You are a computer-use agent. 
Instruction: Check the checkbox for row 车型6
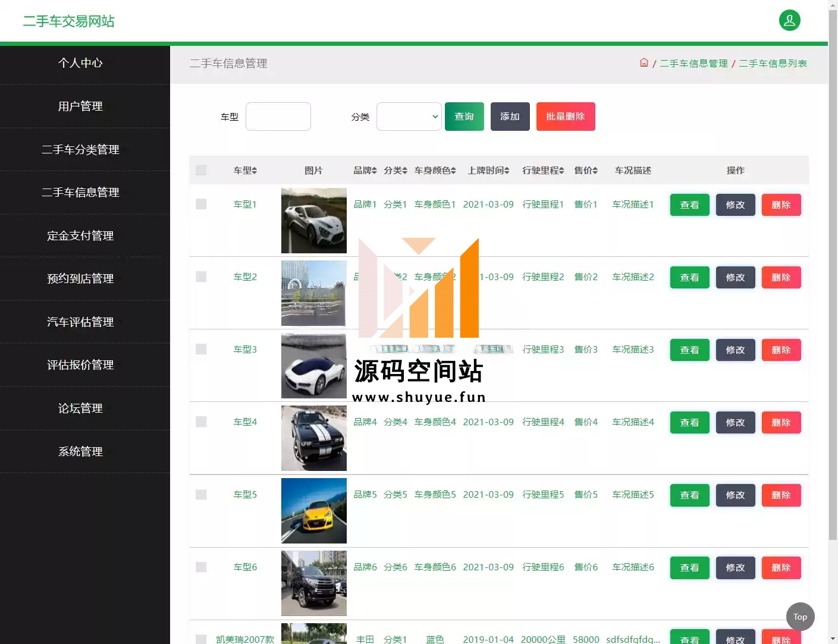(201, 567)
